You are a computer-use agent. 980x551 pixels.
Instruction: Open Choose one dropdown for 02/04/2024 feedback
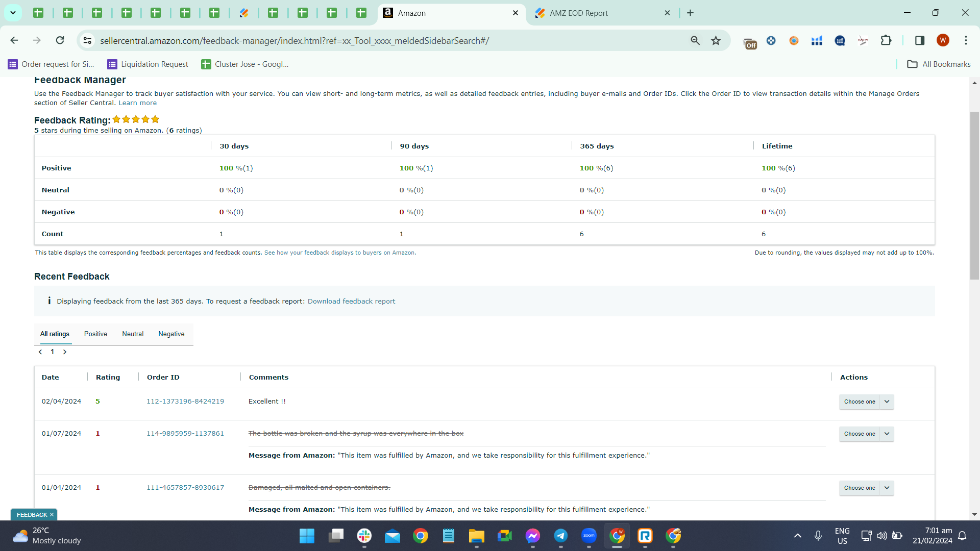click(866, 402)
